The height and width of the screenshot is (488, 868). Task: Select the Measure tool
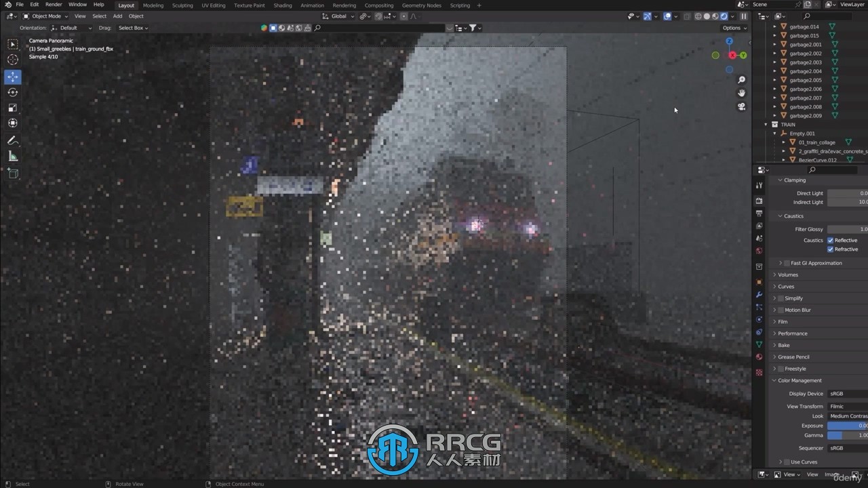coord(13,156)
